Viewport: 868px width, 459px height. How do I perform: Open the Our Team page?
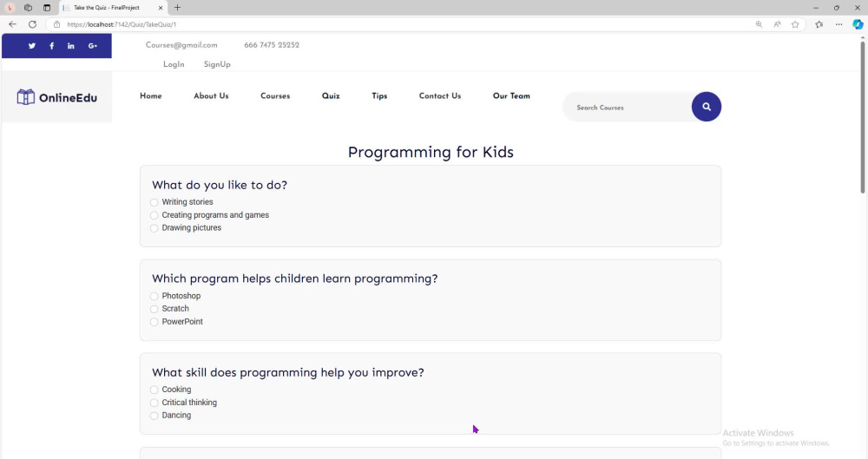pos(511,95)
